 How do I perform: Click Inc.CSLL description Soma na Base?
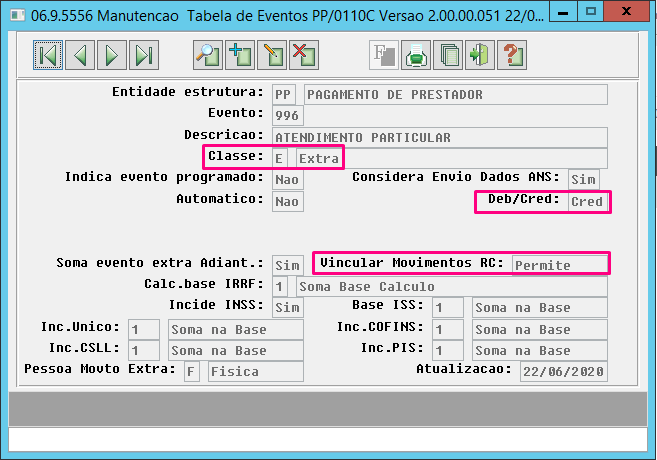coord(236,351)
